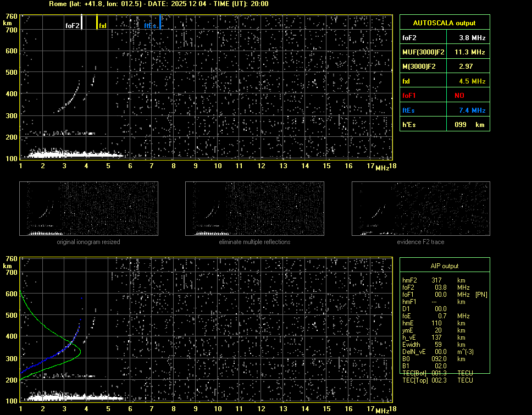
Task: Click the white foF2 marker on top ionogram
Action: pyautogui.click(x=82, y=23)
